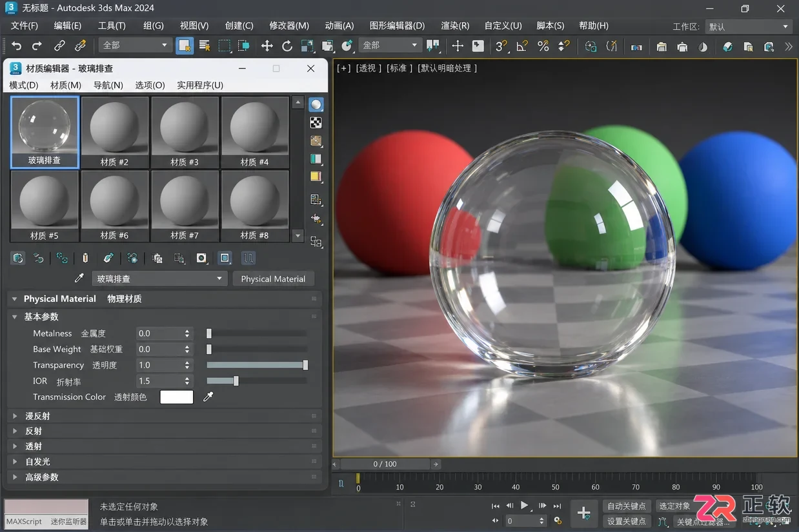The height and width of the screenshot is (532, 799).
Task: Click Go to End playback button
Action: click(557, 506)
